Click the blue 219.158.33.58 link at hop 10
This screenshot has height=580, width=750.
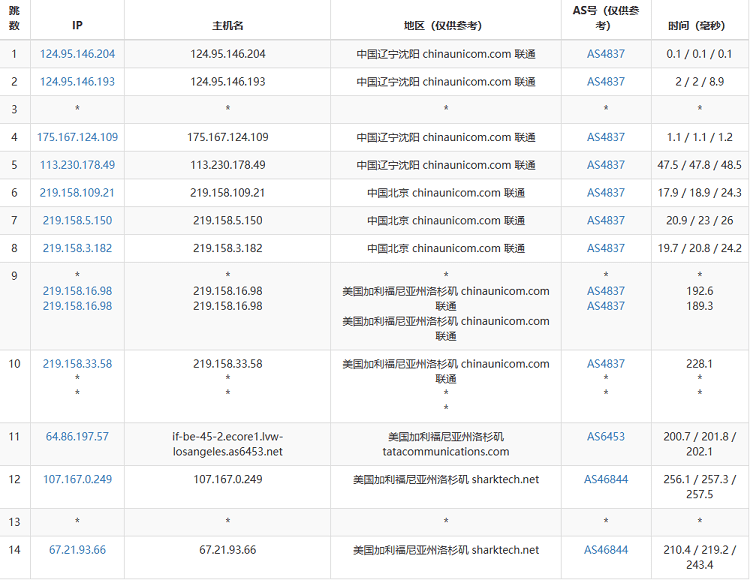(x=77, y=364)
